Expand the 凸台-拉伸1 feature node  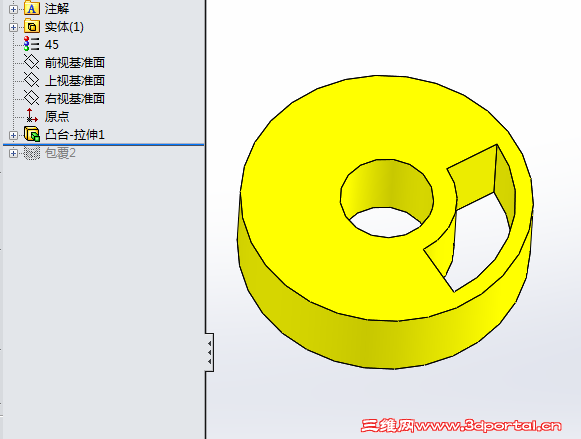[13, 136]
